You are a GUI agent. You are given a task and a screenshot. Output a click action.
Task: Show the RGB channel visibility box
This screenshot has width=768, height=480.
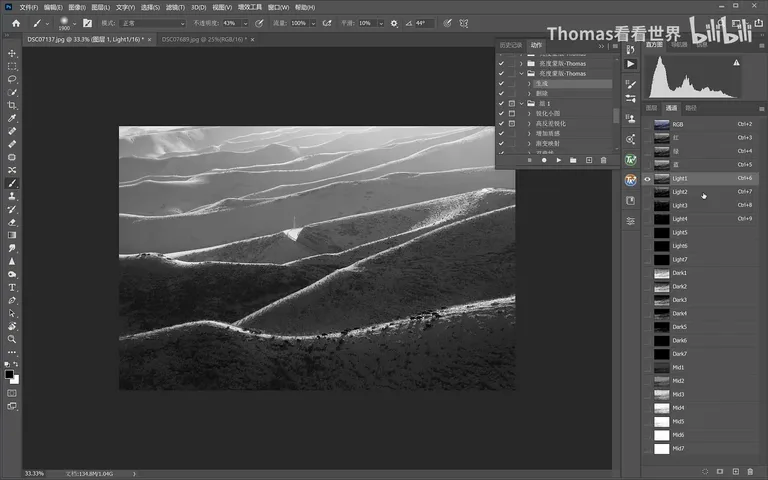[x=647, y=124]
